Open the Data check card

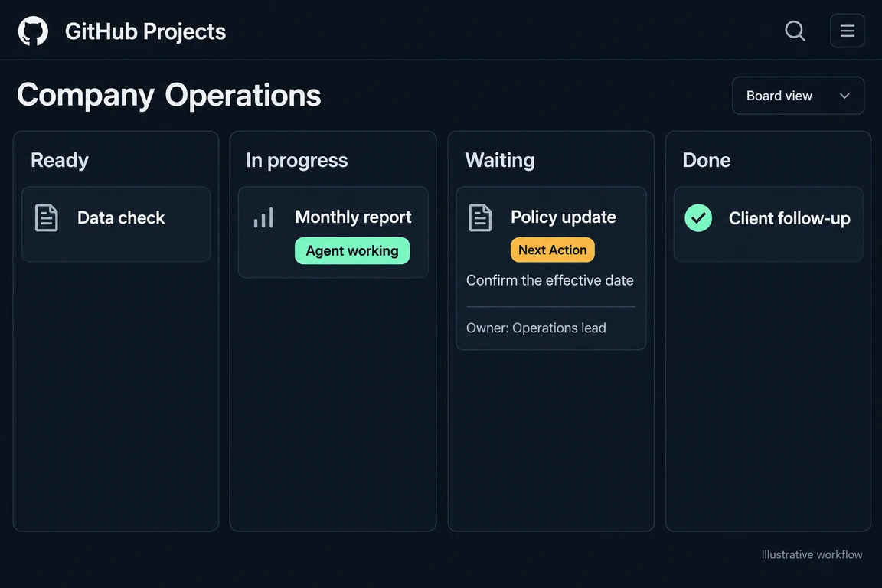(x=116, y=224)
